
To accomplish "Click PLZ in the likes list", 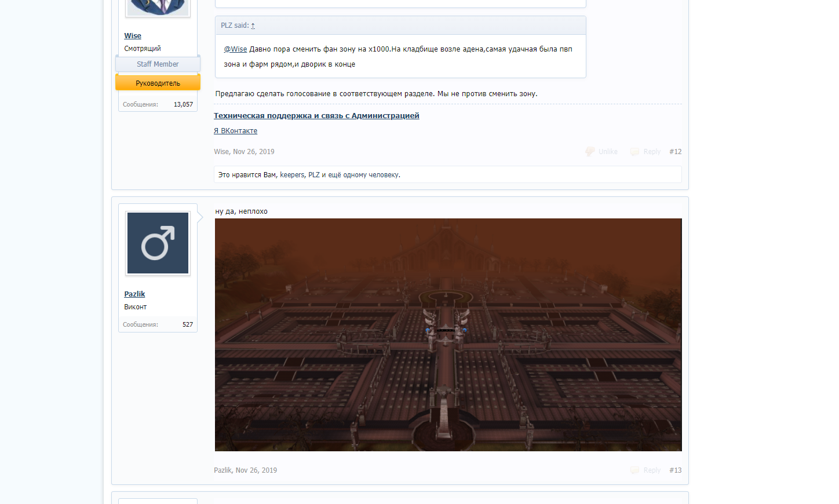I will pos(313,175).
